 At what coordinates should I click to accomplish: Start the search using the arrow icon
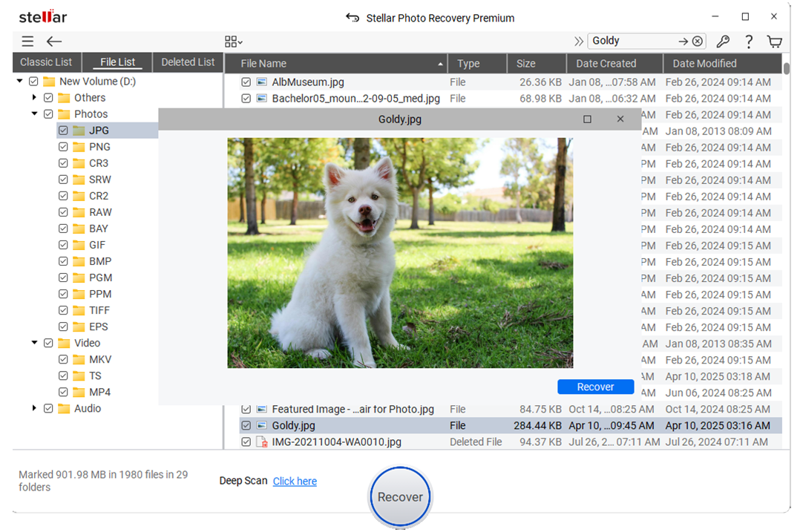[683, 41]
